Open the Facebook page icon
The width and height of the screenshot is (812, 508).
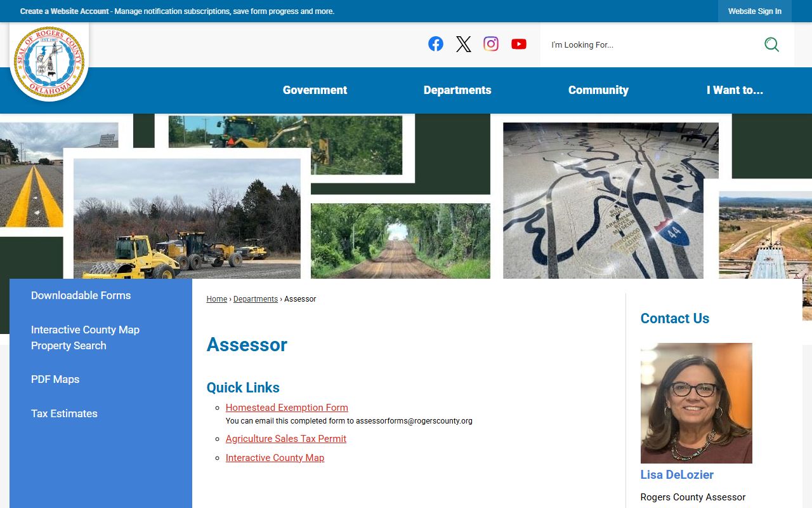point(436,44)
